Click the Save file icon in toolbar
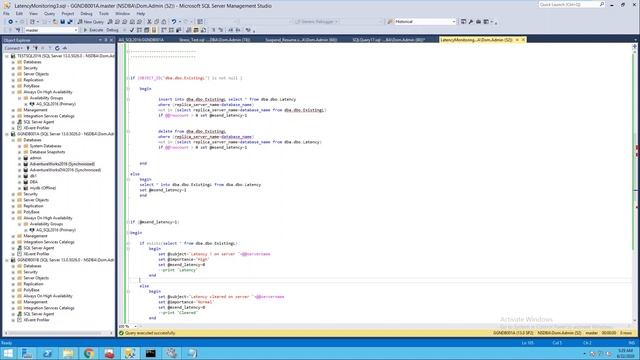Image resolution: width=640 pixels, height=360 pixels. (62, 22)
